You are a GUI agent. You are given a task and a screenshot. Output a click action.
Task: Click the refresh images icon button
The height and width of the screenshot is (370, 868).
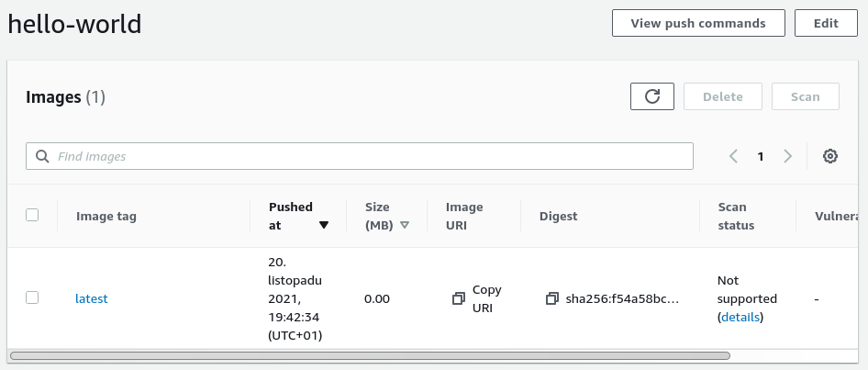pyautogui.click(x=652, y=96)
